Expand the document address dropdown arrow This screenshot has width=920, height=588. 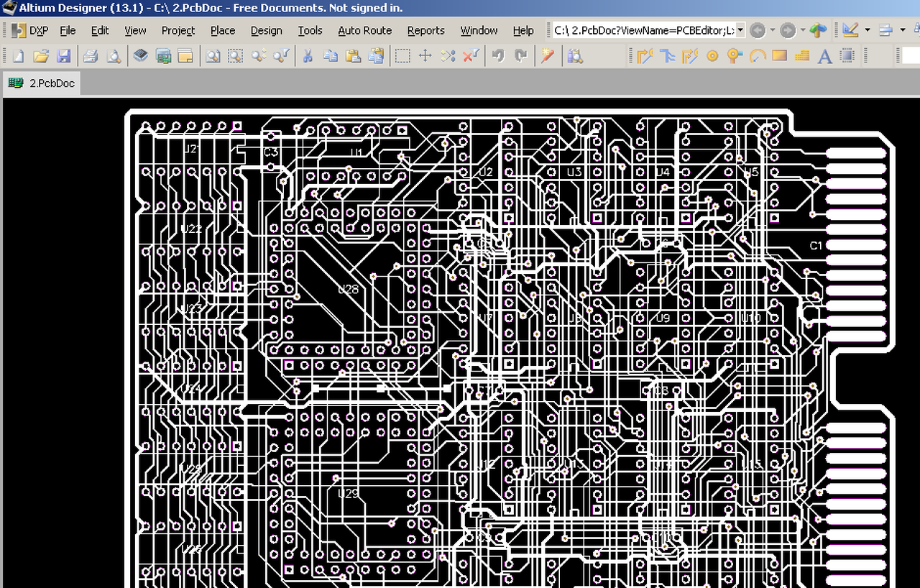[x=740, y=30]
